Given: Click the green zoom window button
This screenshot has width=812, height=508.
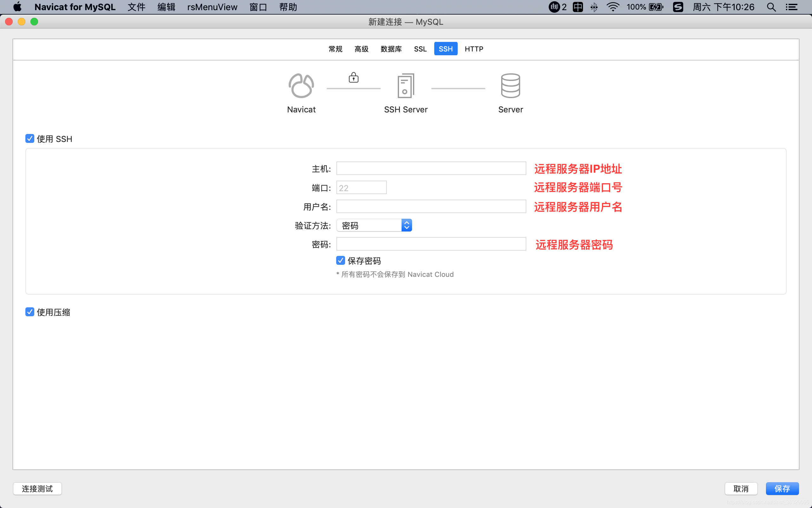Looking at the screenshot, I should tap(34, 22).
